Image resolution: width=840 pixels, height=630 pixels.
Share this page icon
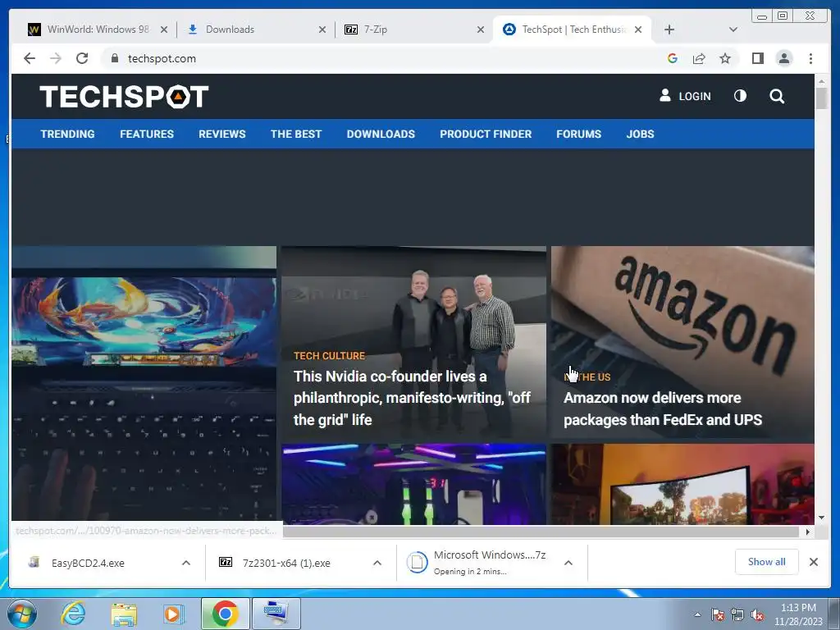[699, 58]
